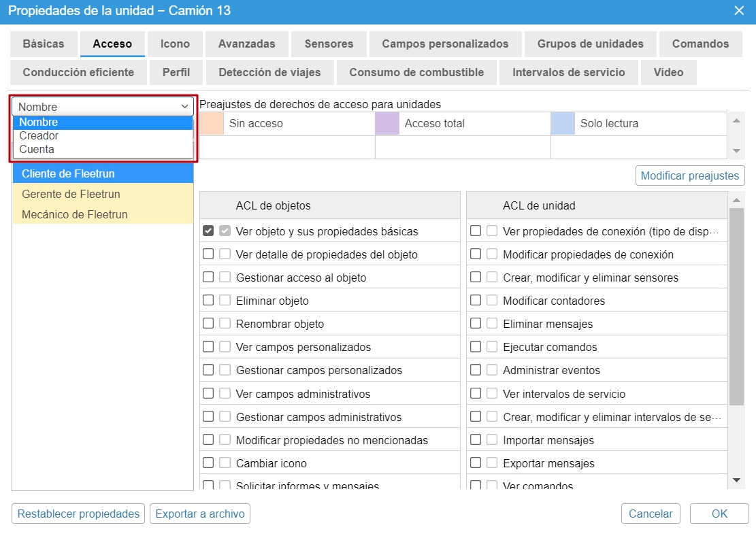Choose Cuenta option in dropdown list
756x536 pixels.
coord(37,150)
